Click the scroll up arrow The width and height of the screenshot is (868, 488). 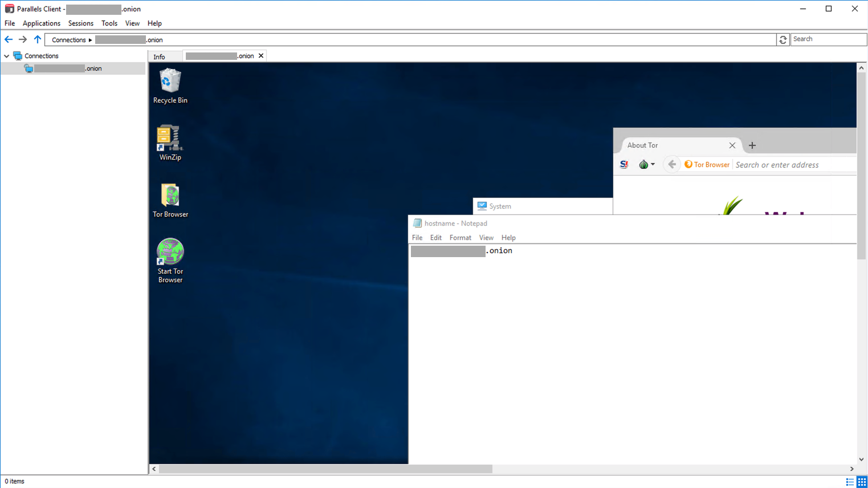point(861,67)
